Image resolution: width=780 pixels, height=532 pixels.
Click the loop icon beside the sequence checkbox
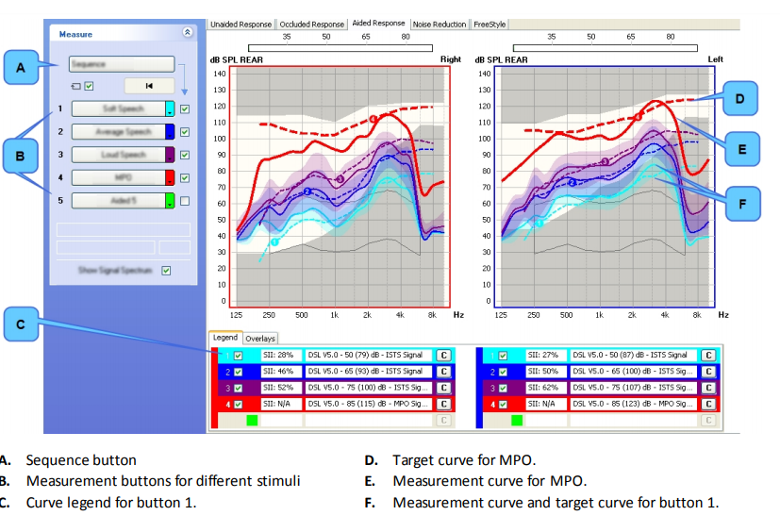pyautogui.click(x=75, y=86)
